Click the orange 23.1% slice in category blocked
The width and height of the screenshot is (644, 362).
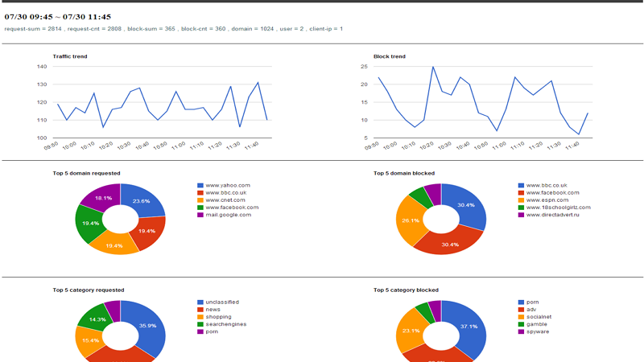point(410,331)
